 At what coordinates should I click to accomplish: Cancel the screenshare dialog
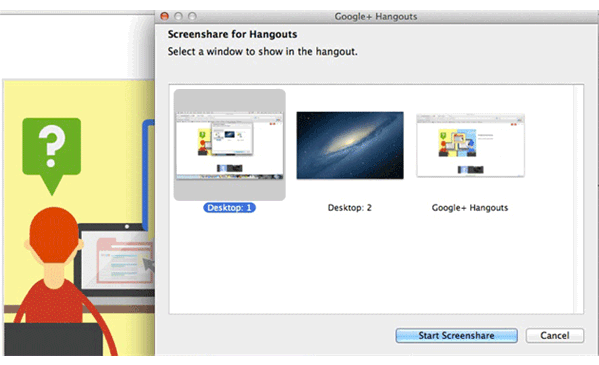pos(555,336)
